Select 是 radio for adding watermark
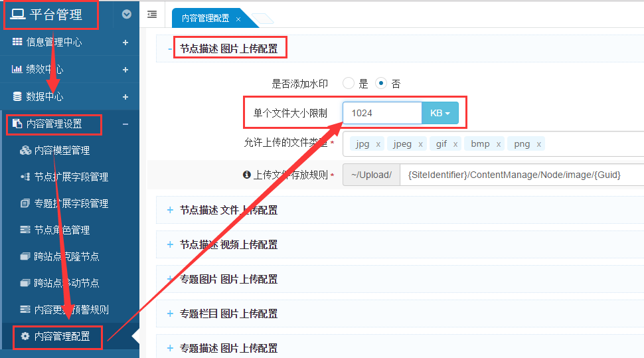Viewport: 644px width, 358px height. point(349,84)
